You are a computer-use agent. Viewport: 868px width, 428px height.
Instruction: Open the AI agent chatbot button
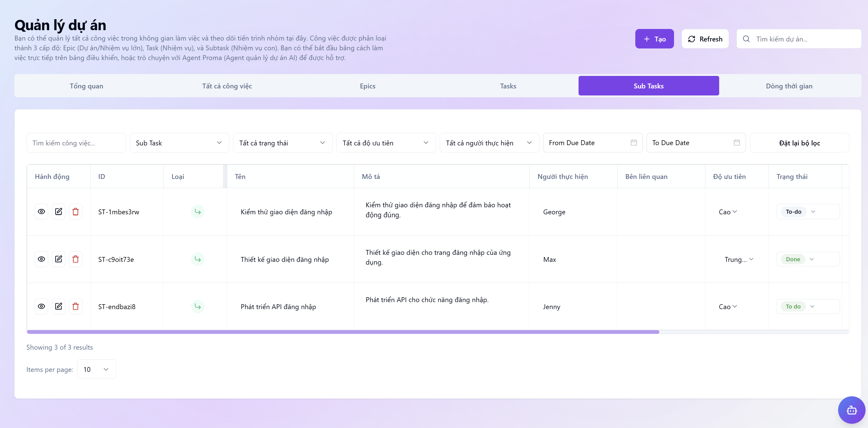[852, 410]
